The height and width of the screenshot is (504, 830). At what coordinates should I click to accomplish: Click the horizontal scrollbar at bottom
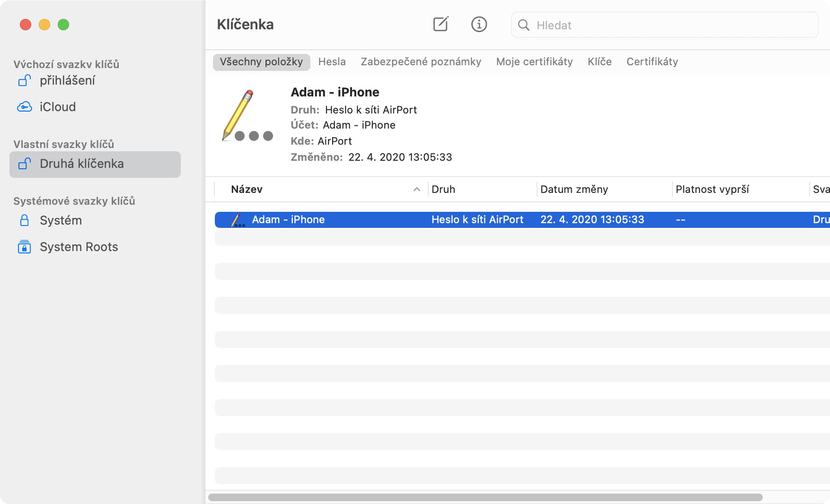pos(485,497)
